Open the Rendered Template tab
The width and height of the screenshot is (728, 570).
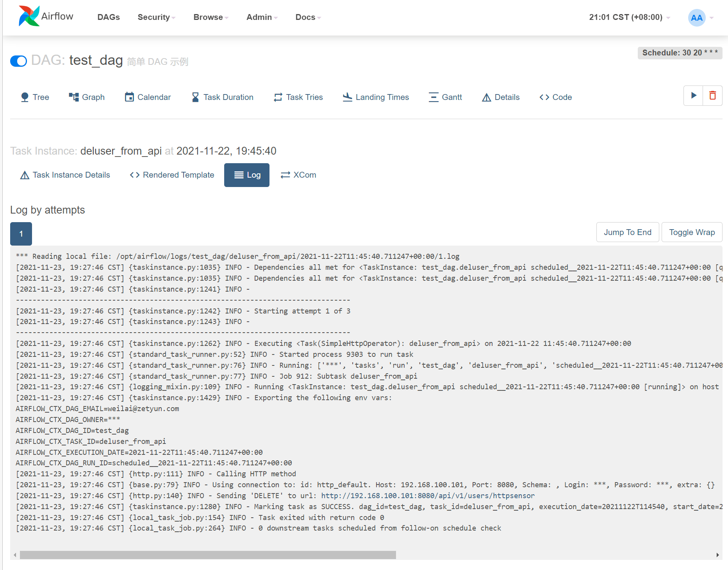[x=172, y=175]
